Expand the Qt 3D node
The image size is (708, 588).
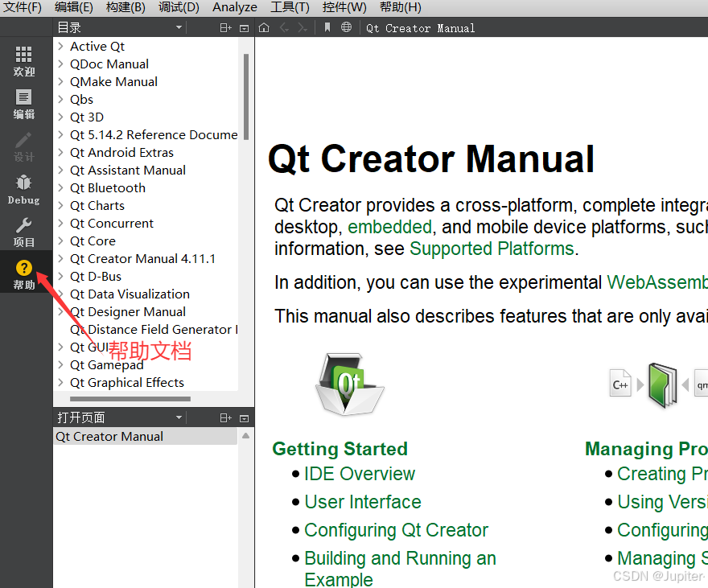[60, 117]
